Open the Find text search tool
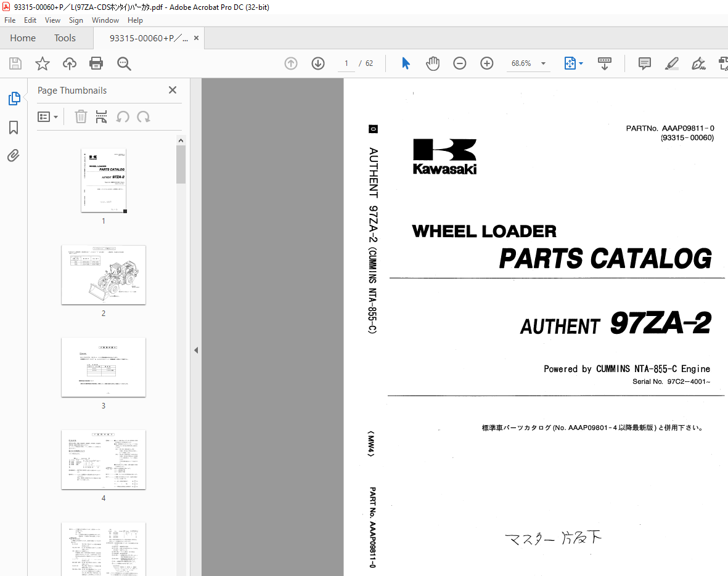The image size is (728, 576). (x=124, y=63)
